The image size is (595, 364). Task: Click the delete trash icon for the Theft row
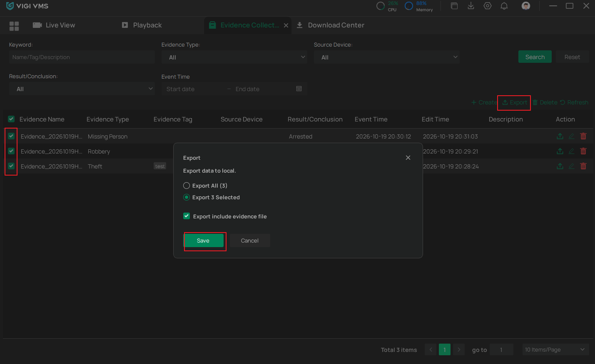[583, 166]
